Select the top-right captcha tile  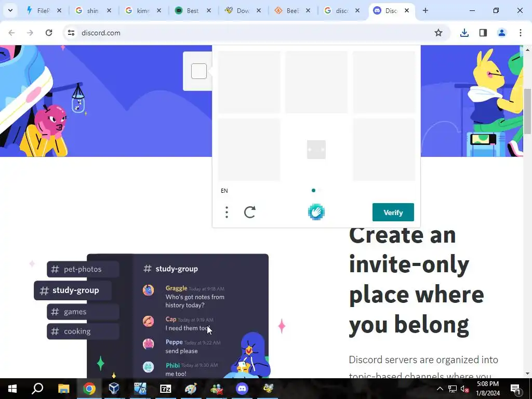384,82
